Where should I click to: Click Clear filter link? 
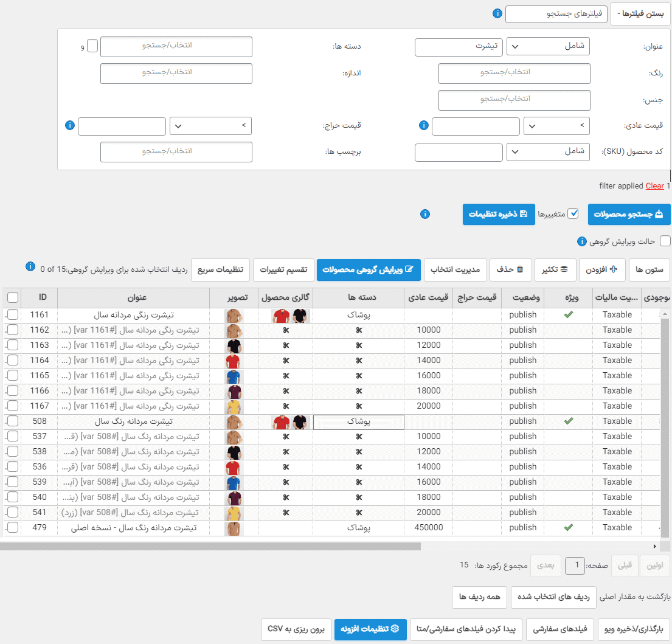click(x=654, y=185)
